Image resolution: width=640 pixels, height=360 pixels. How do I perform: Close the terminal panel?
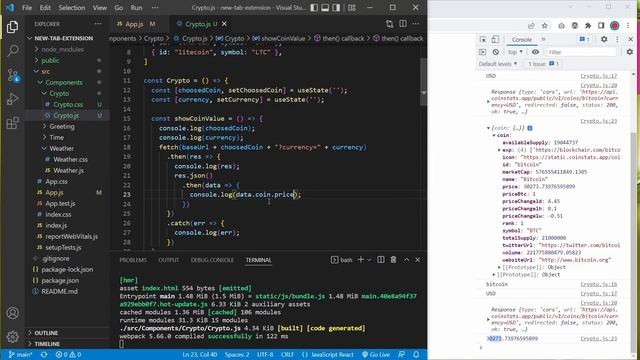pyautogui.click(x=418, y=260)
